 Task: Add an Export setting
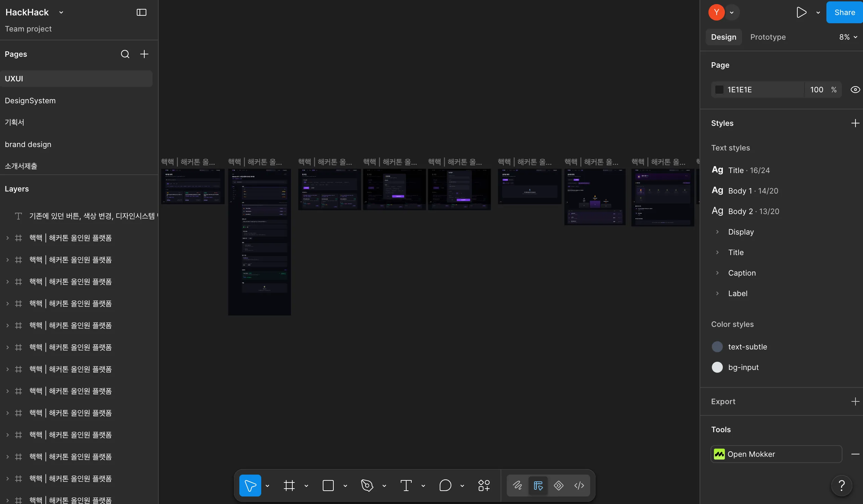coord(855,401)
